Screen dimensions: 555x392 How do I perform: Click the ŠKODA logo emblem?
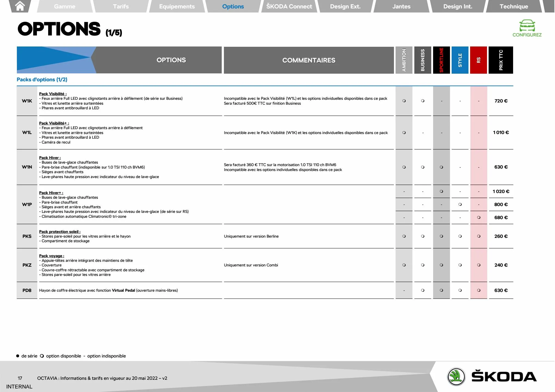456,377
